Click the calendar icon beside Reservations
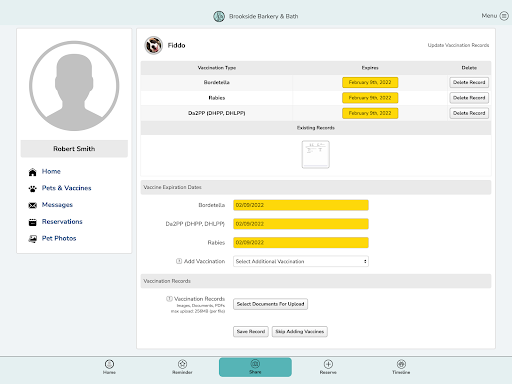The image size is (512, 384). [32, 222]
